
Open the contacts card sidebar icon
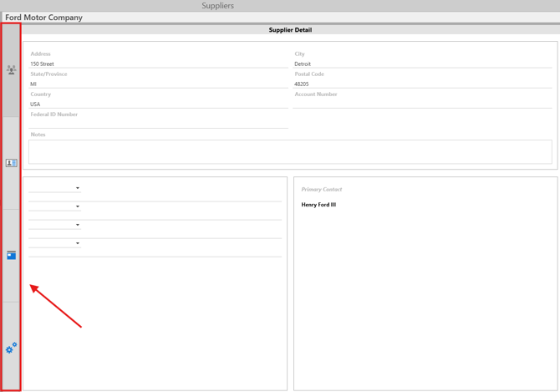click(x=11, y=163)
